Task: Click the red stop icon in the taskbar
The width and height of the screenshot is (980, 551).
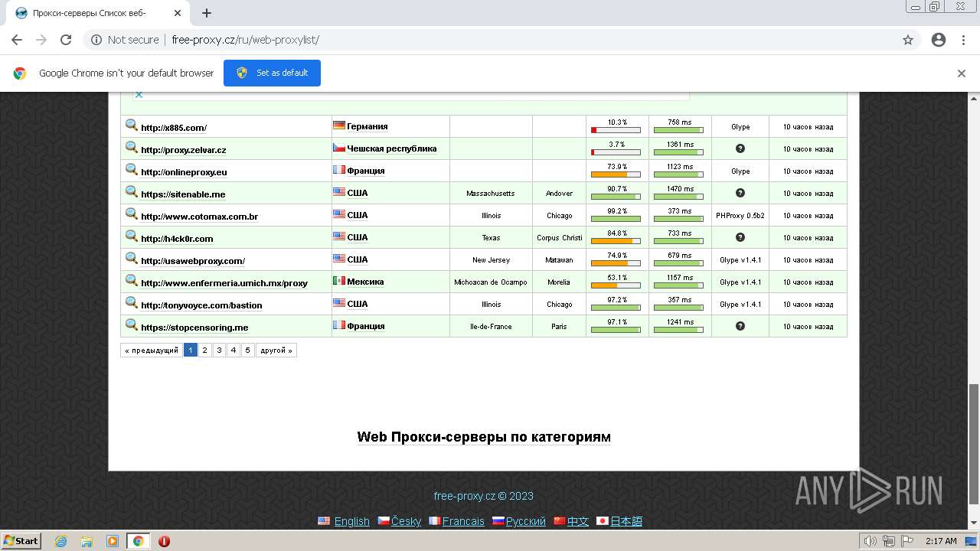Action: [164, 541]
